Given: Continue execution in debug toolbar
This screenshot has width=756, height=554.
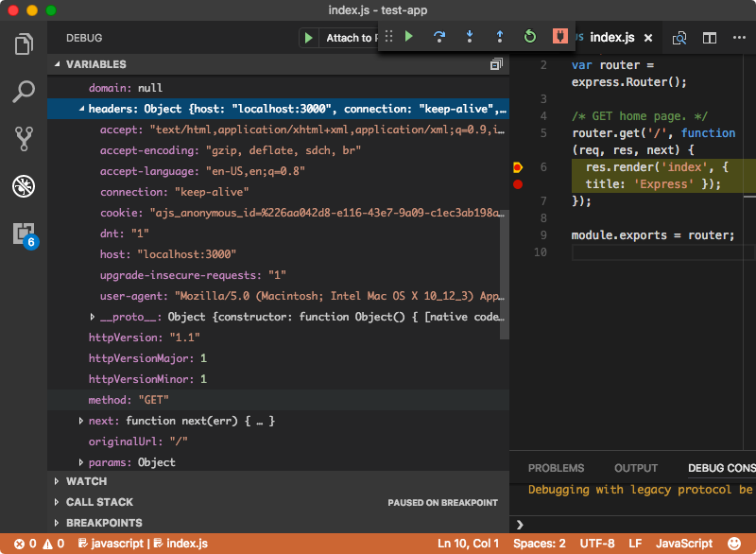Looking at the screenshot, I should (x=409, y=37).
